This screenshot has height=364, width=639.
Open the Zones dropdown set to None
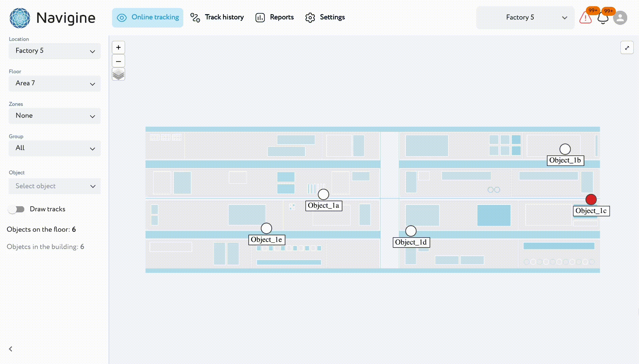pyautogui.click(x=55, y=116)
